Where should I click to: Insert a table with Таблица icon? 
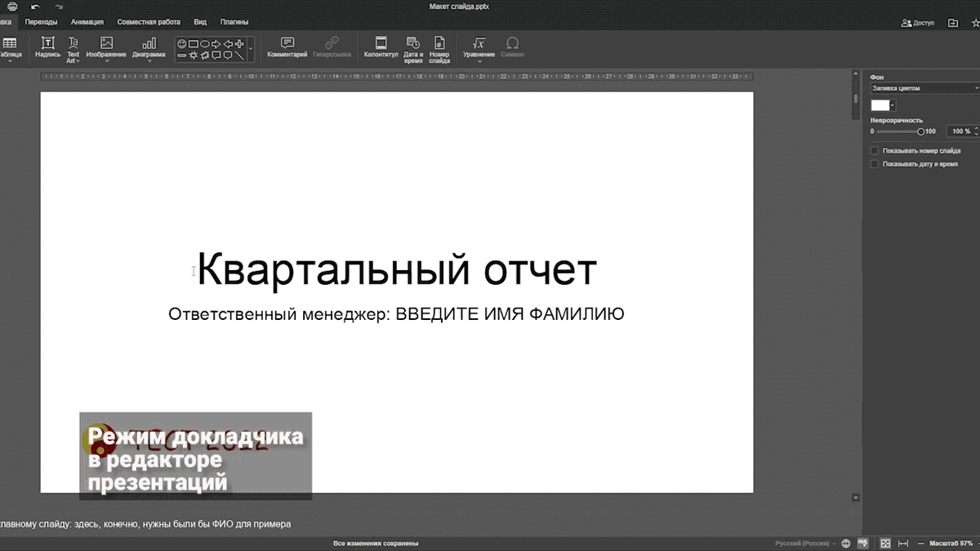click(9, 48)
